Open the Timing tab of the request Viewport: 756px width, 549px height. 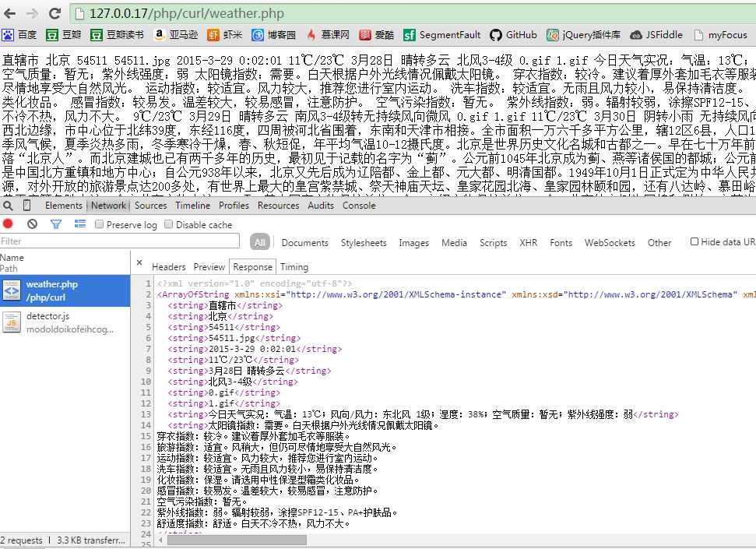[x=294, y=267]
